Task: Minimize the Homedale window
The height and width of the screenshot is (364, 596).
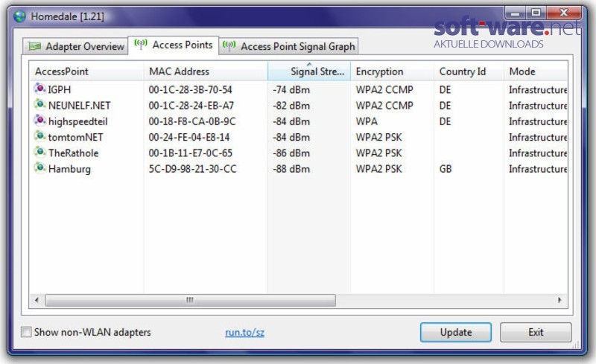Action: click(516, 13)
